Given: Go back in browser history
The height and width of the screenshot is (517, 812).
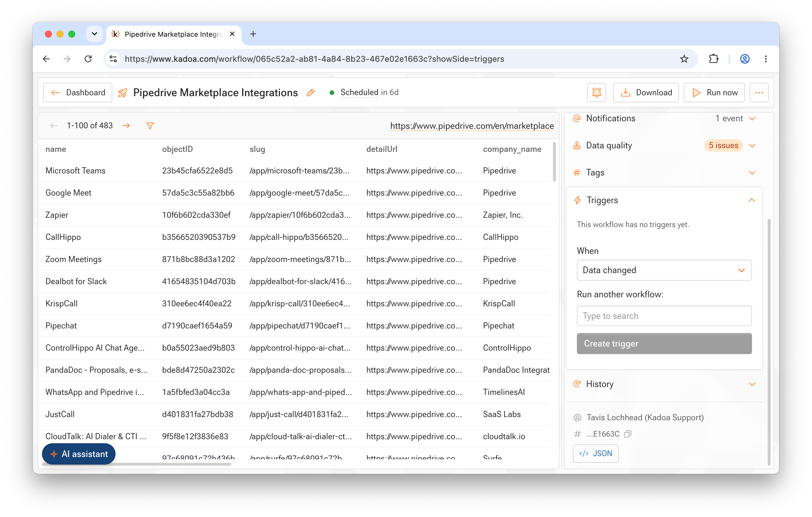Looking at the screenshot, I should tap(47, 59).
